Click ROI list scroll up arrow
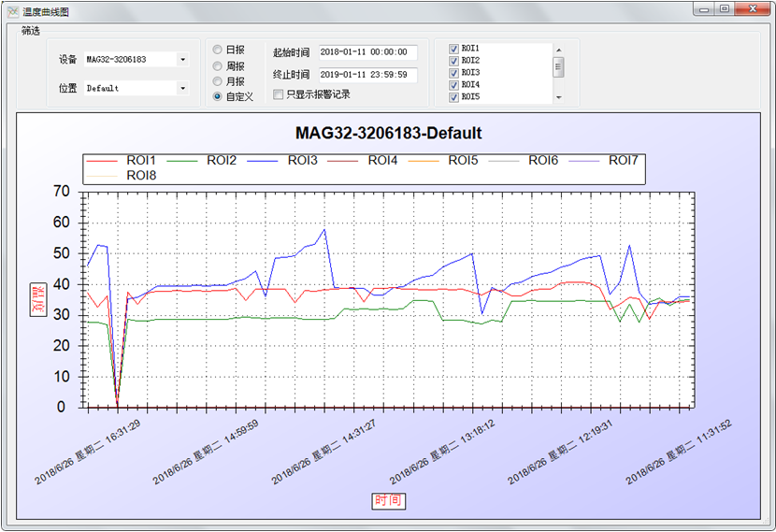776x532 pixels. point(559,50)
